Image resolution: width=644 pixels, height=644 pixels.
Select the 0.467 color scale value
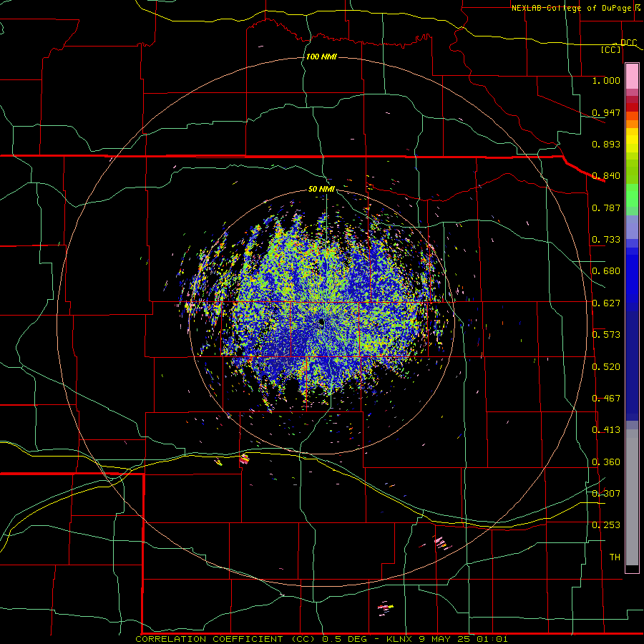tap(606, 399)
